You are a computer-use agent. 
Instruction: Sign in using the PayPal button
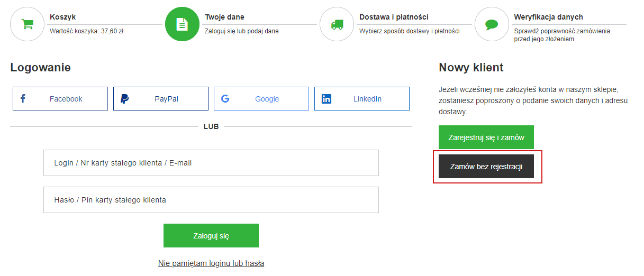[161, 99]
